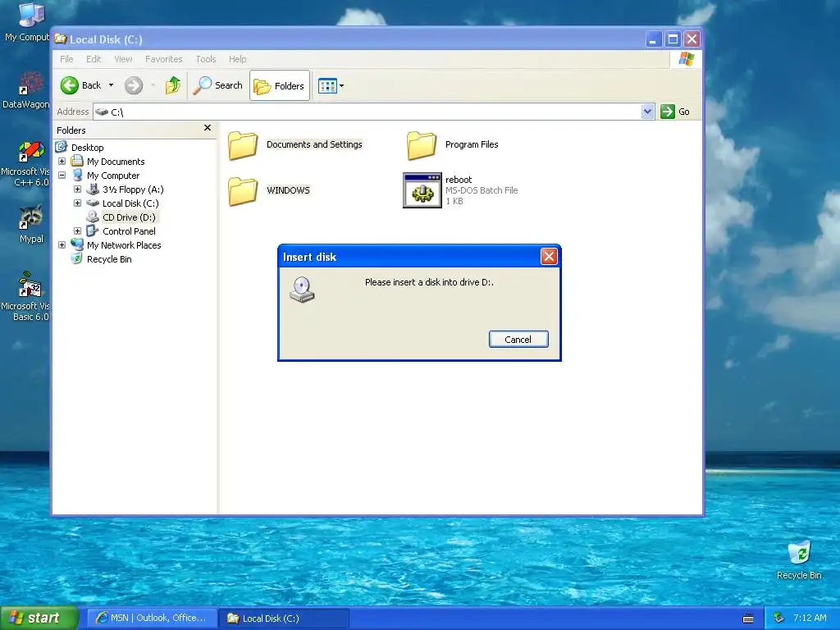Collapse the My Computer tree node
Image resolution: width=840 pixels, height=630 pixels.
(x=62, y=176)
